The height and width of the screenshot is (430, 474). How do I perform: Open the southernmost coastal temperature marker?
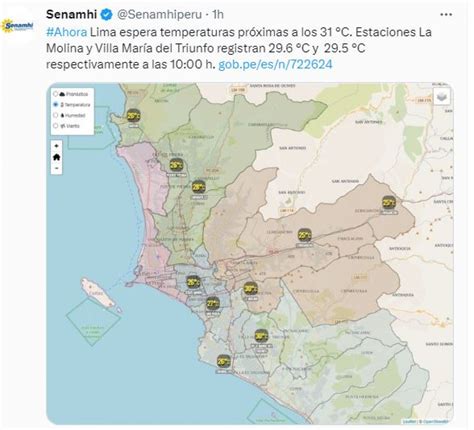(223, 362)
